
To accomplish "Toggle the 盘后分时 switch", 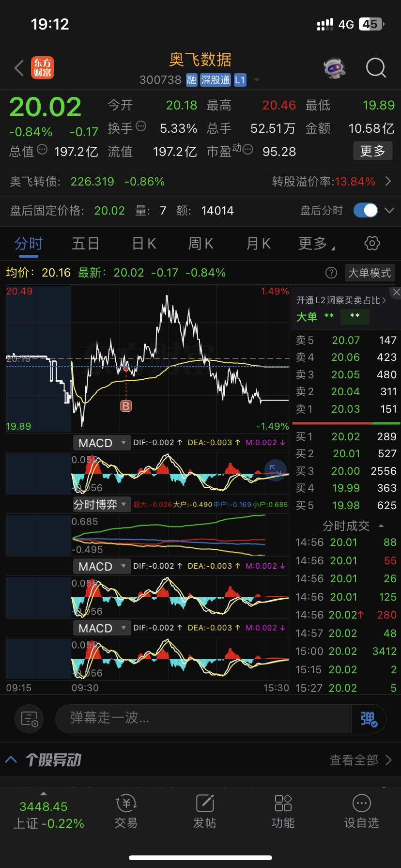I will pos(366,210).
